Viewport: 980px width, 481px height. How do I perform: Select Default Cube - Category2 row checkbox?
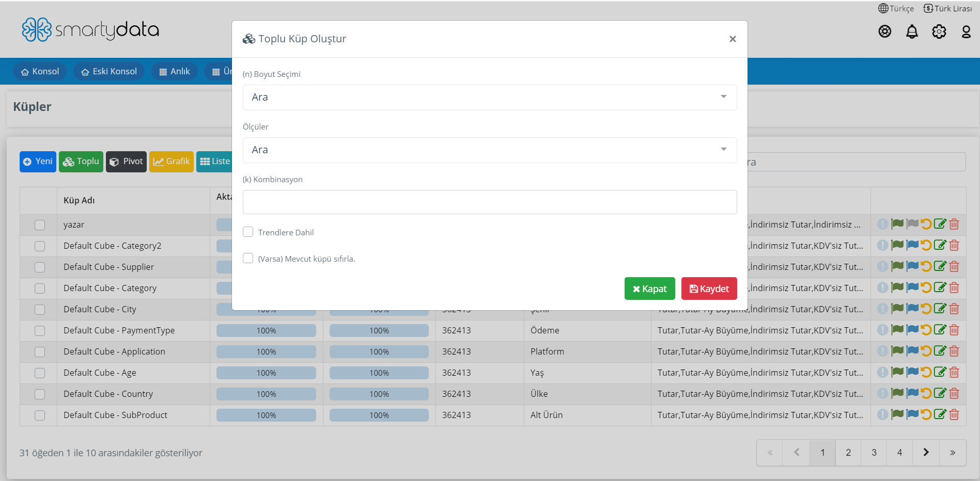coord(40,246)
